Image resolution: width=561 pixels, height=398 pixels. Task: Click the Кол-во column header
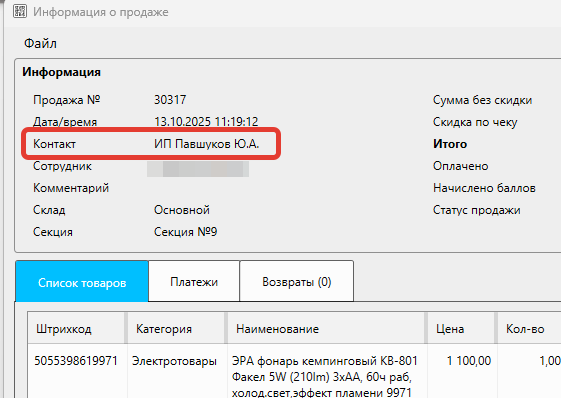point(529,328)
